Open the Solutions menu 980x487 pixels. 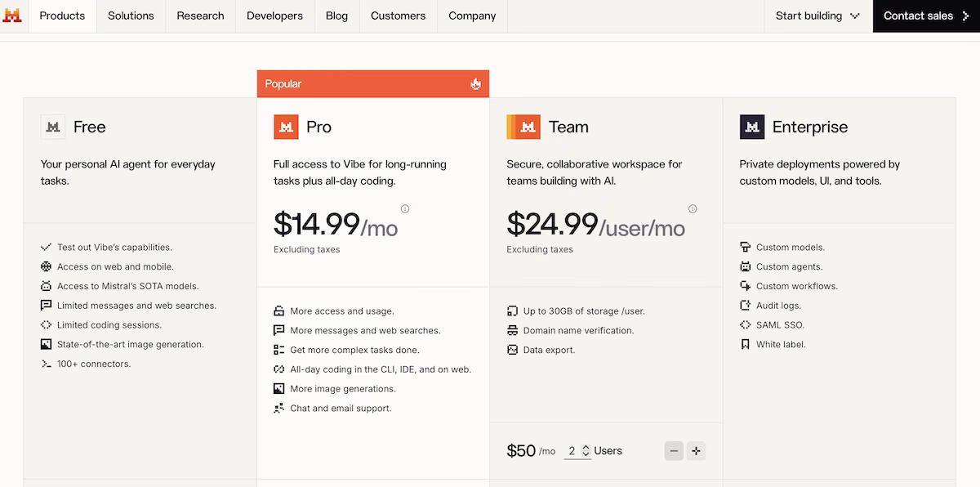point(131,16)
